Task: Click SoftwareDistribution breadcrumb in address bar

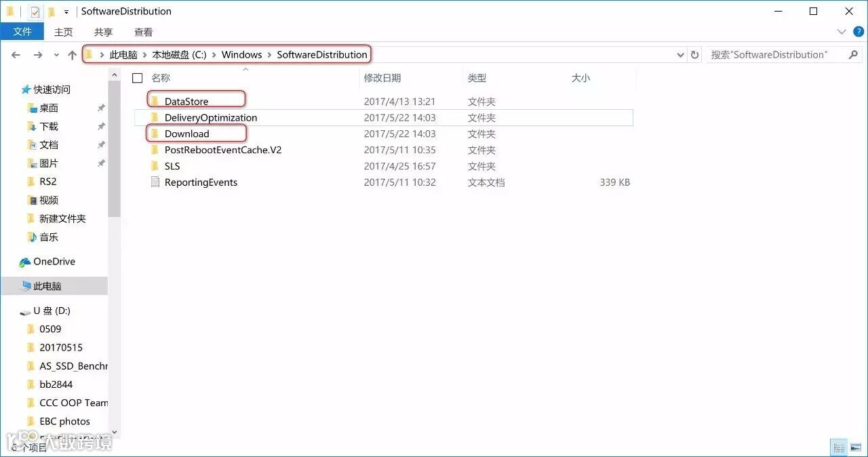Action: (x=322, y=55)
